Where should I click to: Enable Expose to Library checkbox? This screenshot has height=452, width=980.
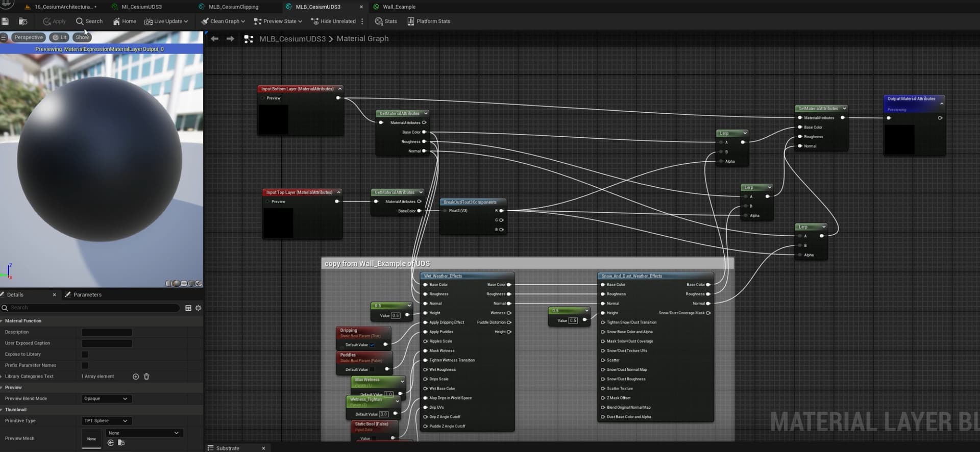click(85, 354)
